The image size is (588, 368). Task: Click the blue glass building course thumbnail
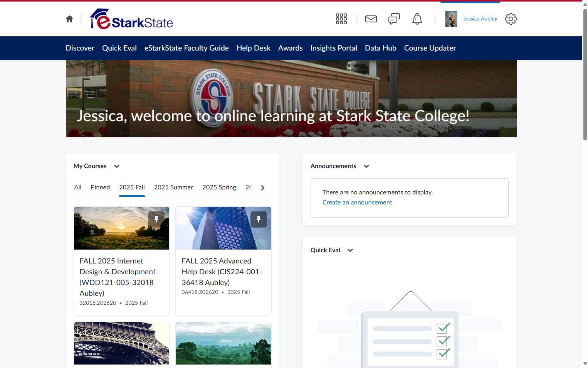coord(223,228)
